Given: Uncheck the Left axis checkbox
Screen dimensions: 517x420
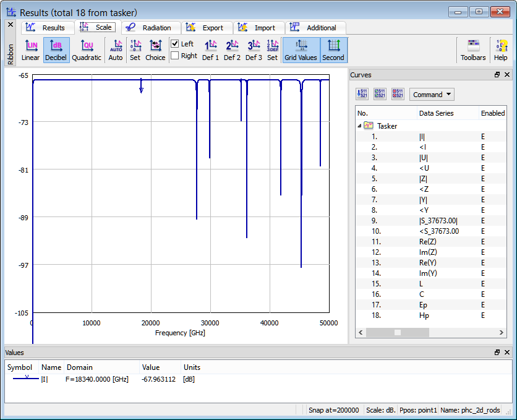Looking at the screenshot, I should [x=175, y=44].
